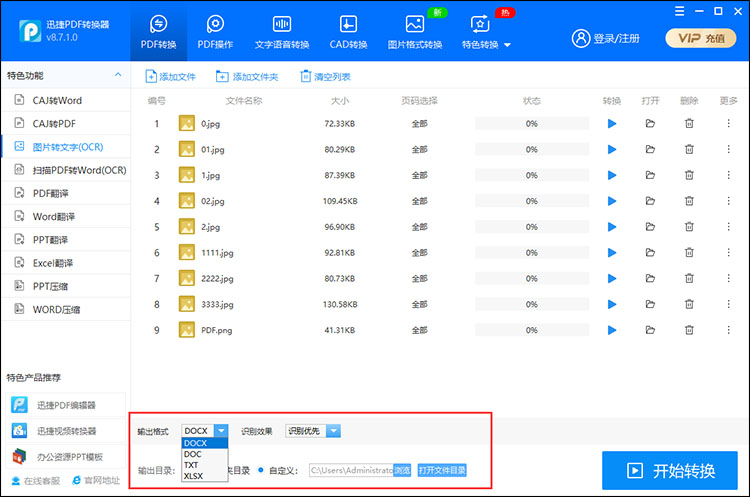Image resolution: width=750 pixels, height=497 pixels.
Task: Click page selection 全部 for PDF.png
Action: click(419, 330)
